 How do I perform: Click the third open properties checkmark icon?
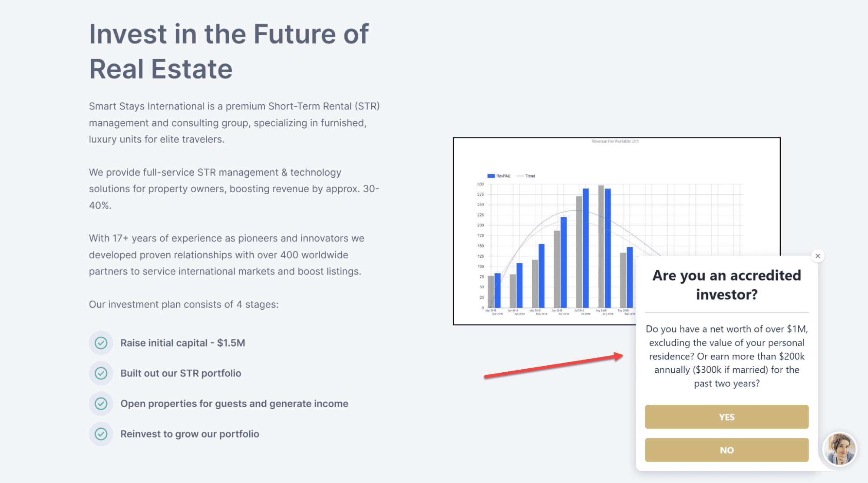coord(100,404)
